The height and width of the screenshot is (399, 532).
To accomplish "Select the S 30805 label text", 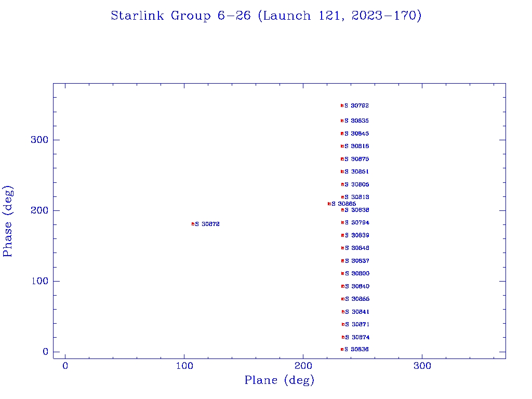I will [357, 184].
